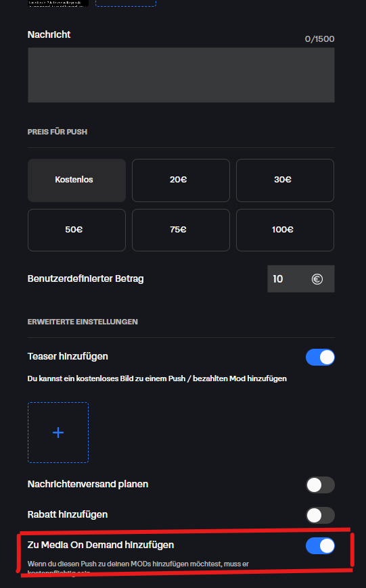Click the Benutzerdefinierter Betrag label
This screenshot has height=588, width=366.
tap(86, 278)
